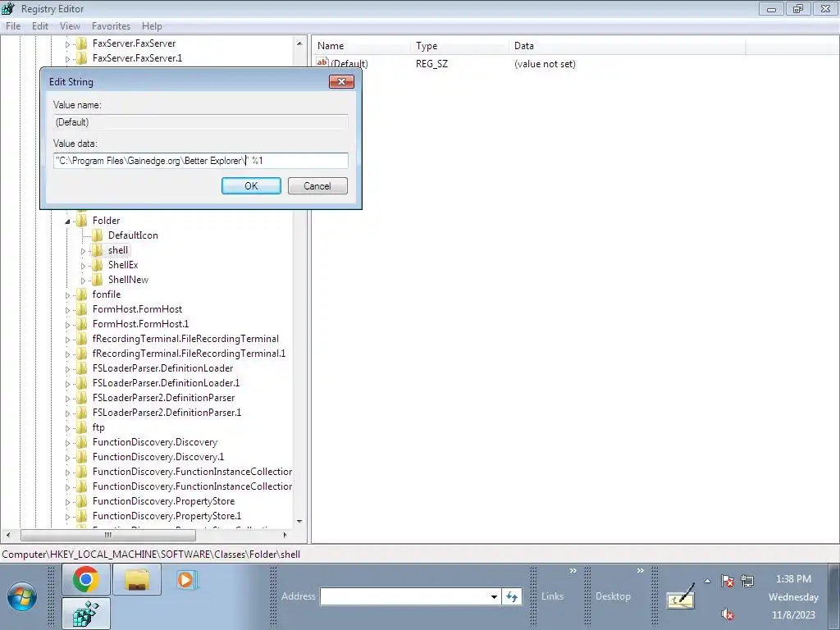The image size is (840, 630).
Task: Close the Edit String dialog
Action: [x=341, y=82]
